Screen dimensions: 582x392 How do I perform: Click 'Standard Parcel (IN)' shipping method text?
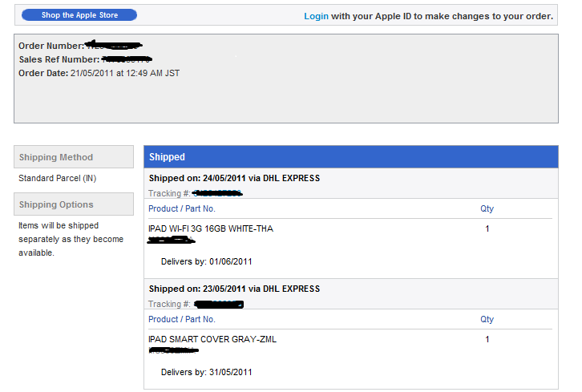pyautogui.click(x=58, y=178)
